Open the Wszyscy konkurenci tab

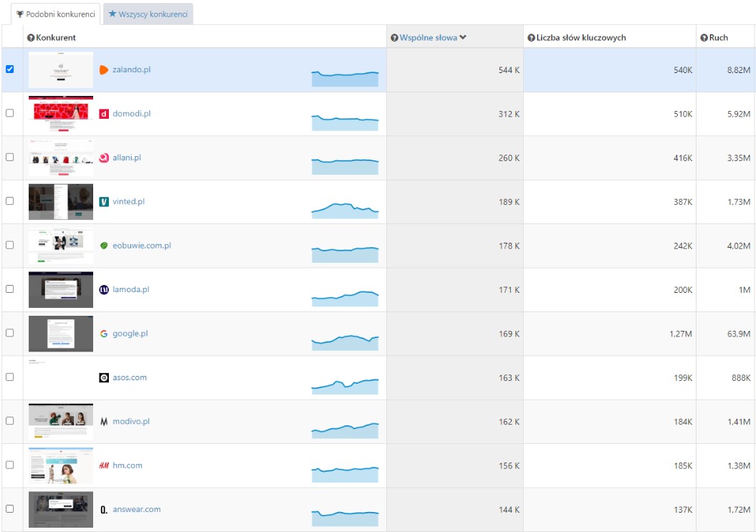click(x=148, y=14)
